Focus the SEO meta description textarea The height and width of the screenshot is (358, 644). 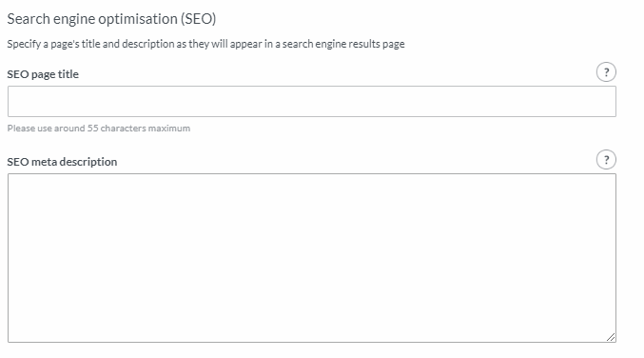pos(312,258)
